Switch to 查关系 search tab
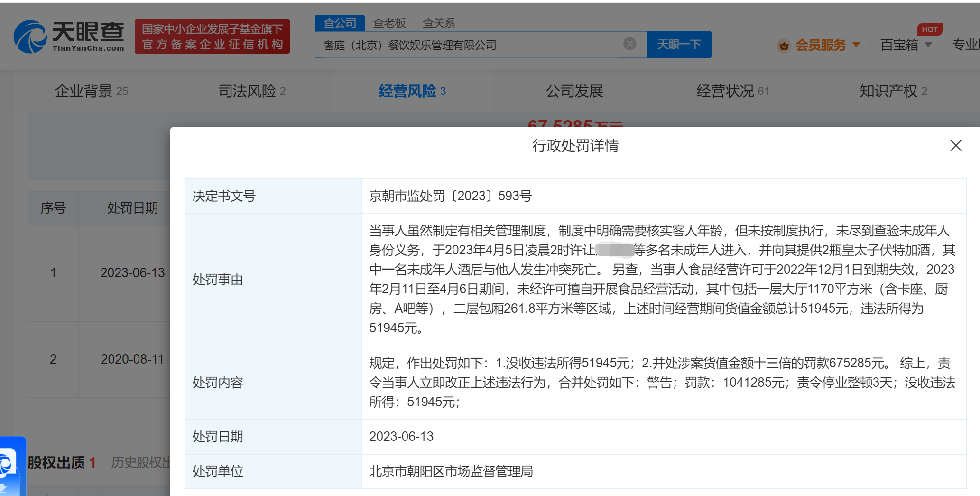The height and width of the screenshot is (496, 980). coord(438,23)
